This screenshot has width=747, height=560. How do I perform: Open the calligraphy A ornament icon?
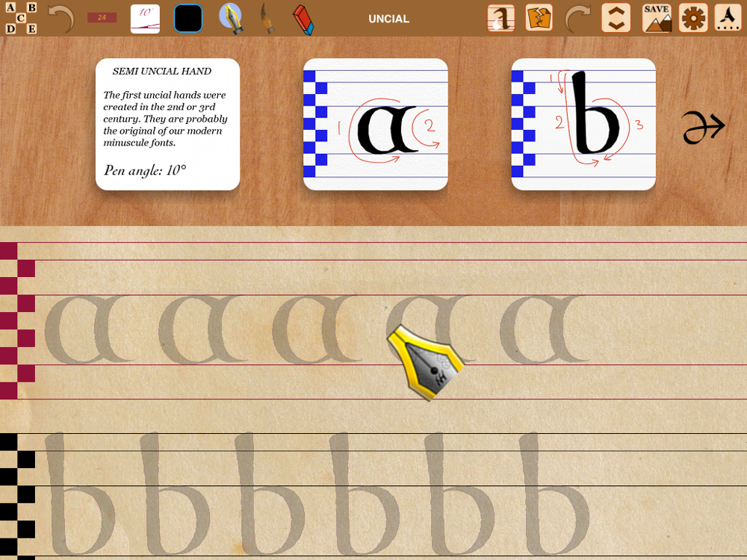728,18
